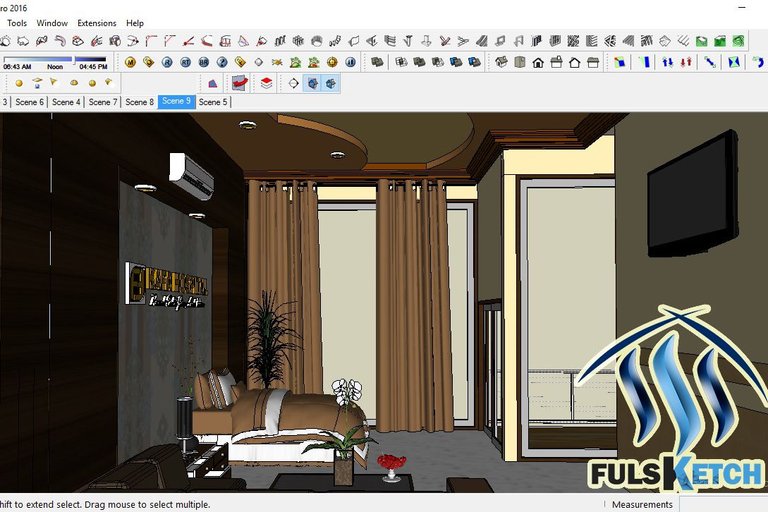
Task: Switch to Scene 5 tab
Action: tap(213, 102)
